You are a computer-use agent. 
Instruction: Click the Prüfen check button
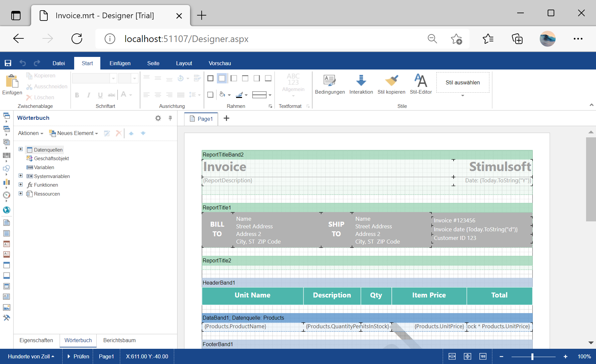78,356
